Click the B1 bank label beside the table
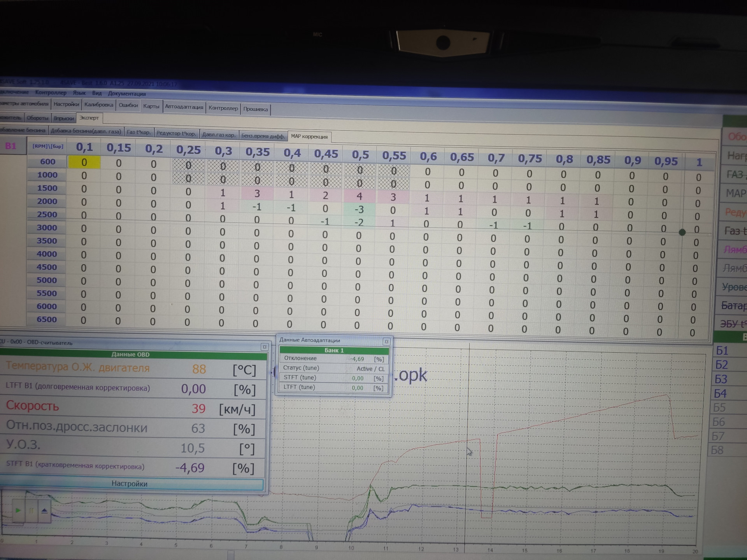The width and height of the screenshot is (747, 560). click(x=11, y=146)
